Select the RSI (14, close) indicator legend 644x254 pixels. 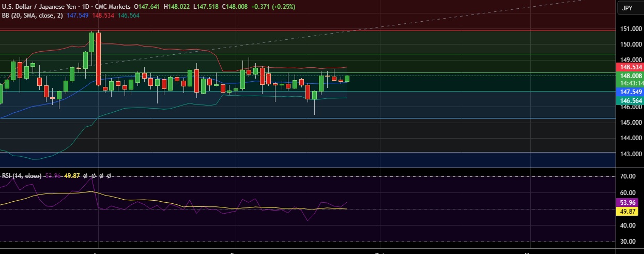(22, 176)
